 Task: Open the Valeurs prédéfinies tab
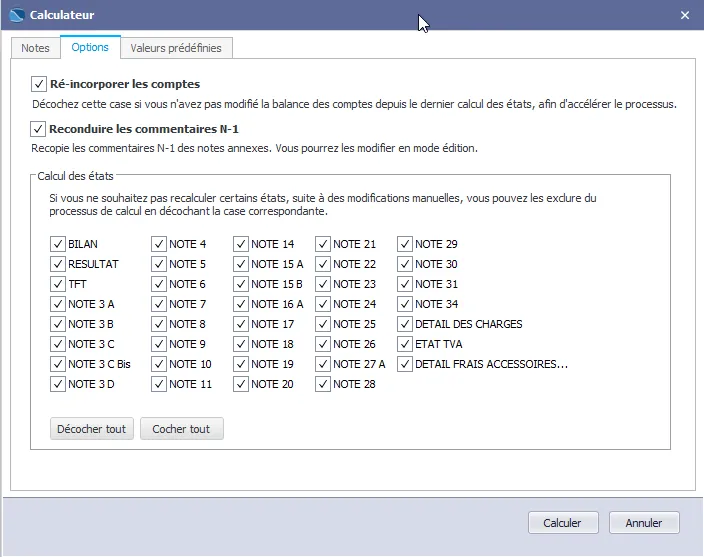176,48
